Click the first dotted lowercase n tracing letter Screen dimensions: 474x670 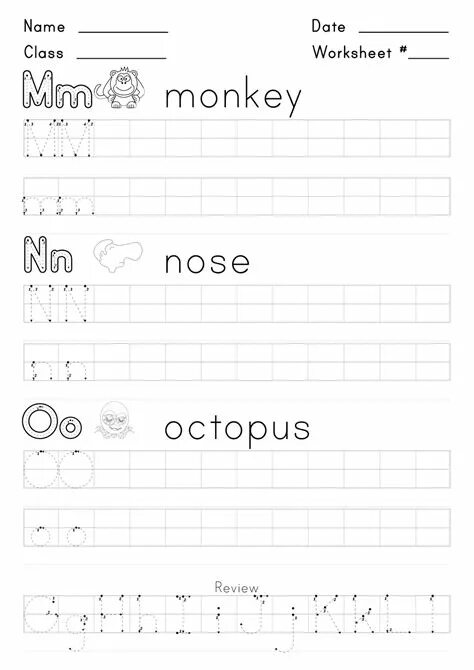tap(42, 370)
